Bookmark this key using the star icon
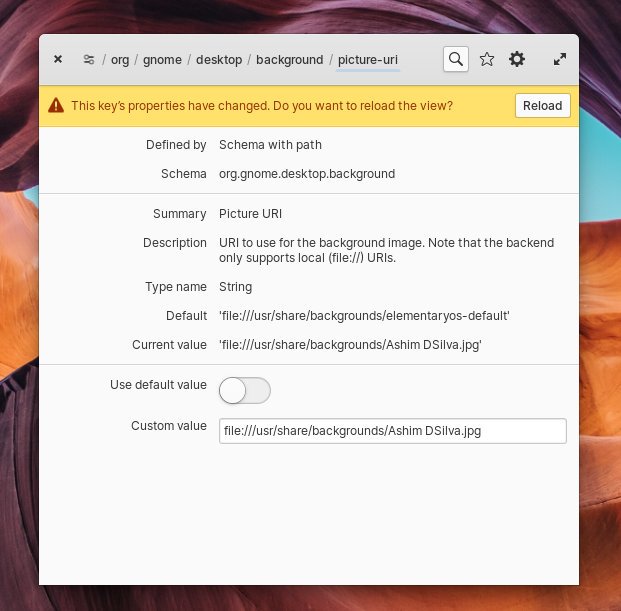621x611 pixels. (487, 59)
